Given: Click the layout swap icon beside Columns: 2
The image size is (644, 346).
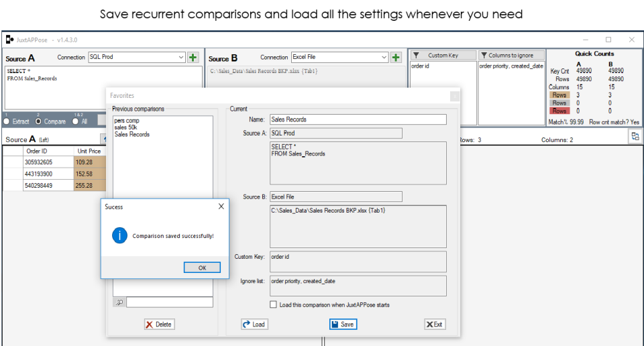Looking at the screenshot, I should pos(635,137).
